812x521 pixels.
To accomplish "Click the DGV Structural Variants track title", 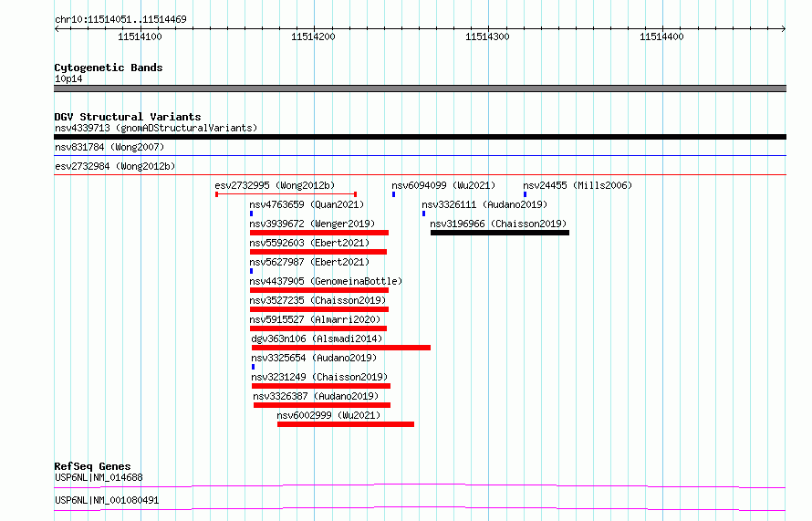I will pyautogui.click(x=128, y=117).
